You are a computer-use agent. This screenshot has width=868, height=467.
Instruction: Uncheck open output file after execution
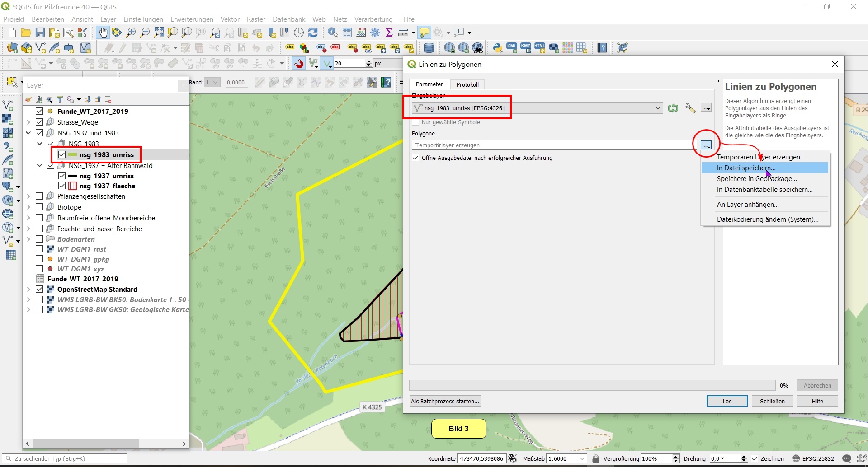click(x=415, y=158)
